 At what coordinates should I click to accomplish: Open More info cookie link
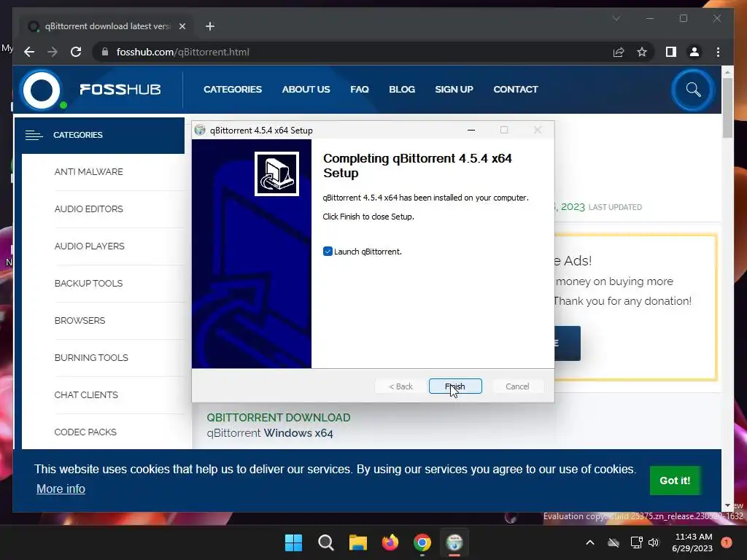pyautogui.click(x=61, y=489)
